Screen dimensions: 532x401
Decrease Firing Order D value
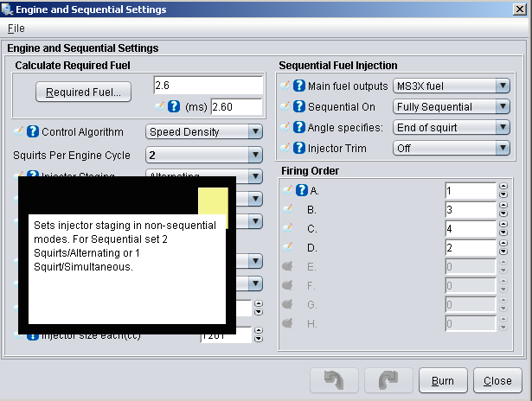click(x=503, y=251)
